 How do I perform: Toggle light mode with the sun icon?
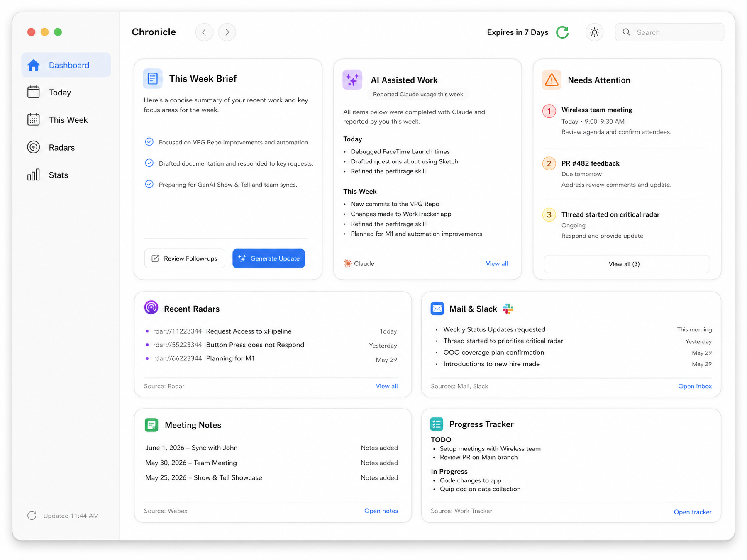click(594, 32)
